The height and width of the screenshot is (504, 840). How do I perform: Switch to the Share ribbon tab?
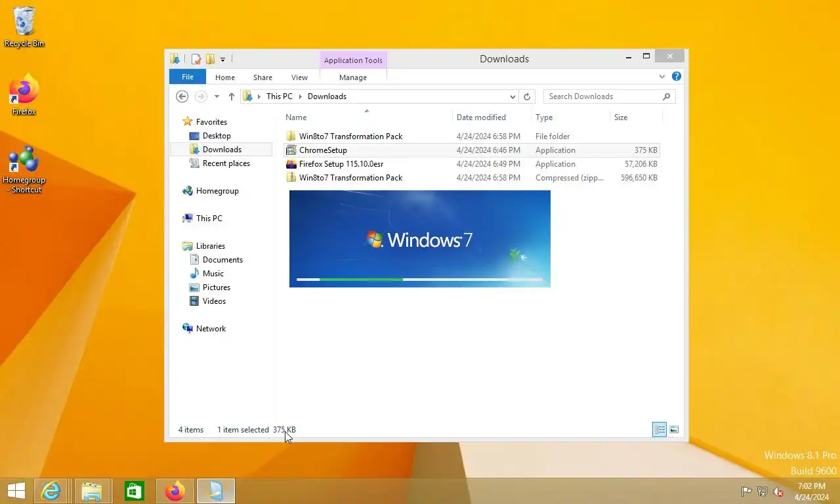262,77
